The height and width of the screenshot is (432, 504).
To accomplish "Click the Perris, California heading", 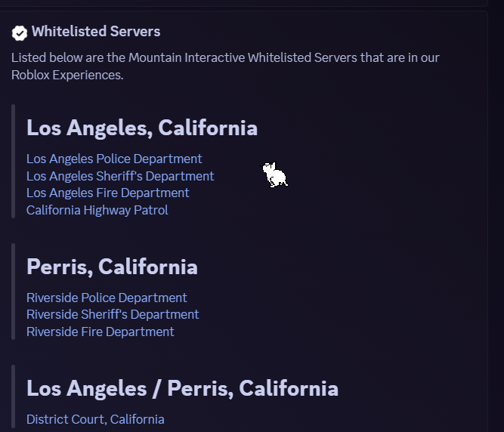I will [112, 267].
